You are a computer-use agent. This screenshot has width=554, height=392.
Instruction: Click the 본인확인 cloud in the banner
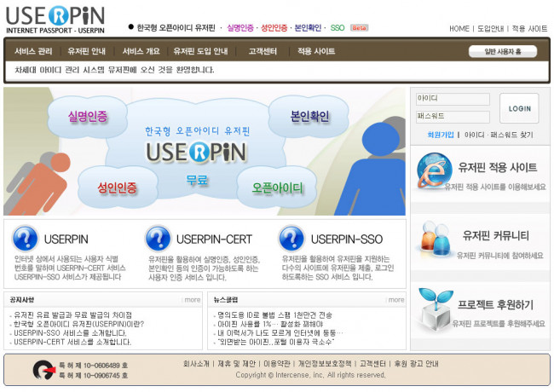coord(309,116)
